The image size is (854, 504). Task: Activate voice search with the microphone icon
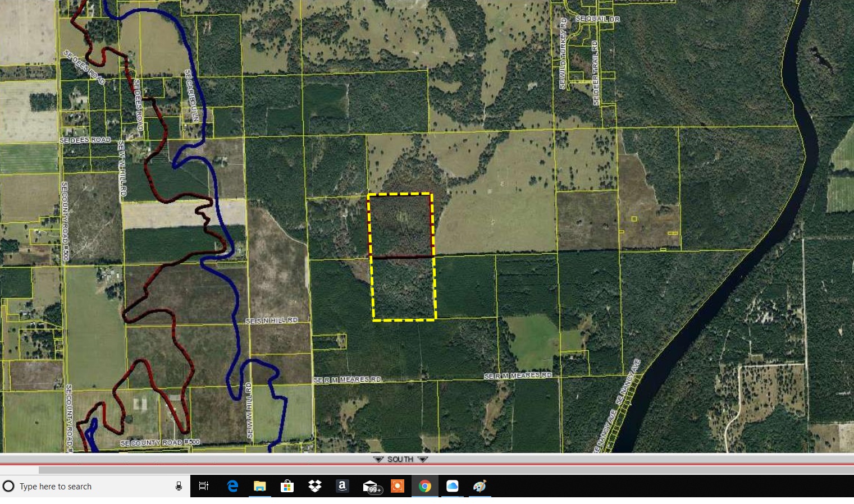(x=178, y=486)
